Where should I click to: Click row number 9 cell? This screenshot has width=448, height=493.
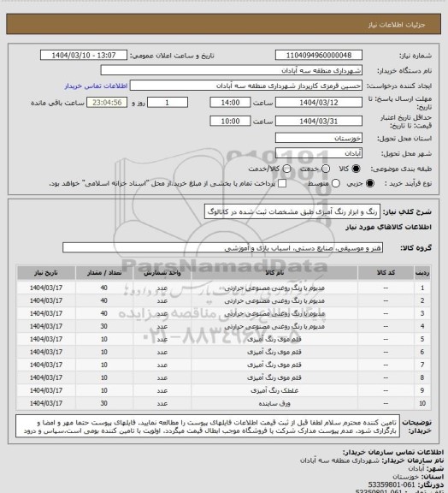click(x=422, y=390)
